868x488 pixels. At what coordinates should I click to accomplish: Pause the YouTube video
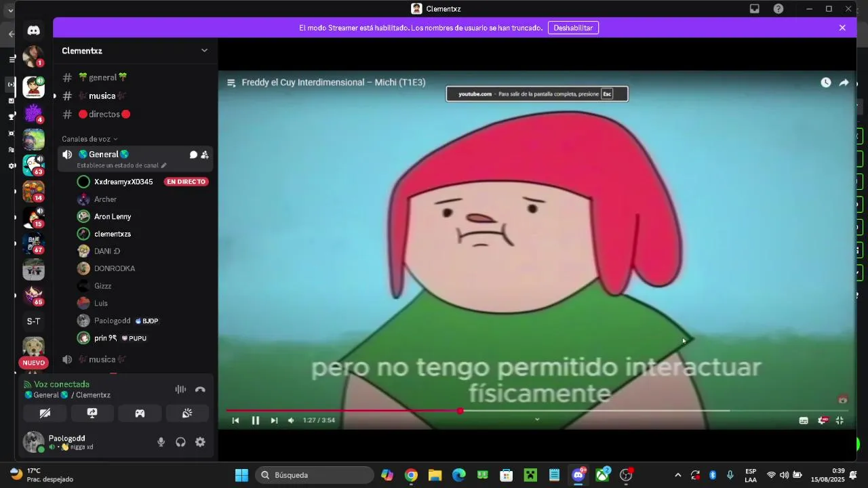[x=256, y=420]
